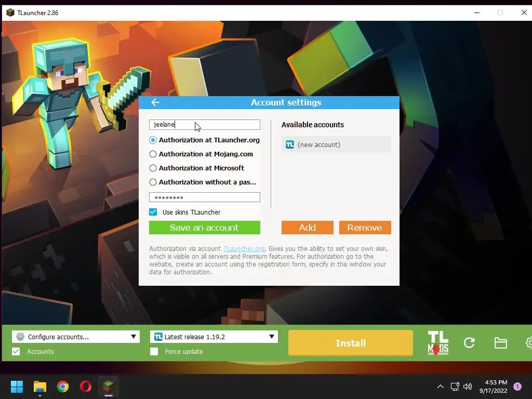Viewport: 532px width, 399px height.
Task: Refresh with the circular arrow icon
Action: (x=469, y=343)
